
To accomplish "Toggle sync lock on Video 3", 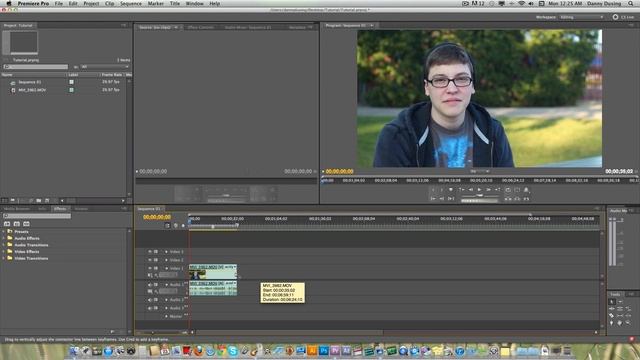I will 156,252.
